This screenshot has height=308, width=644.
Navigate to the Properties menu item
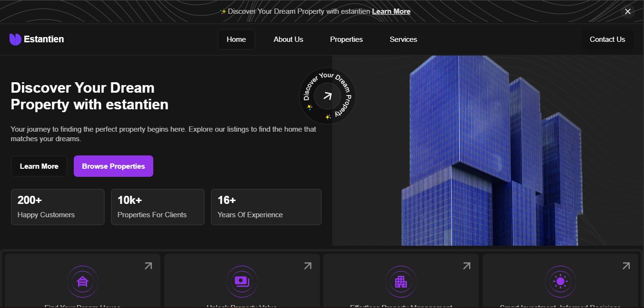346,39
